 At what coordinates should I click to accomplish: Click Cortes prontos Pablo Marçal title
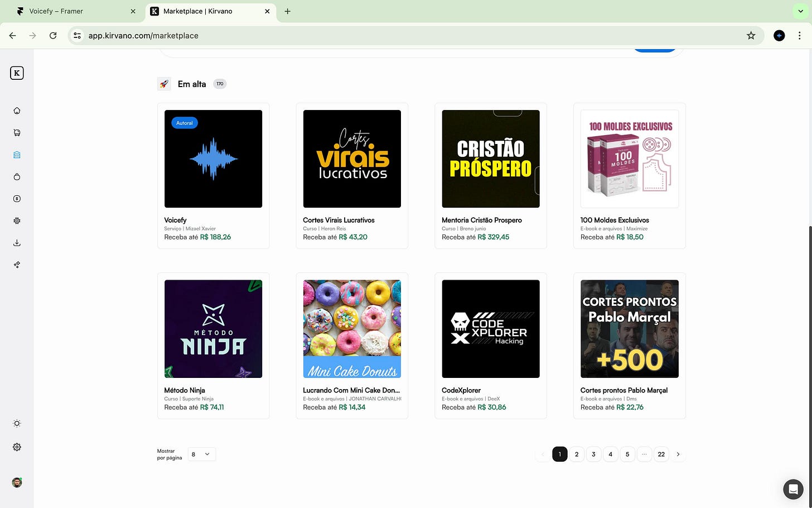click(x=624, y=390)
